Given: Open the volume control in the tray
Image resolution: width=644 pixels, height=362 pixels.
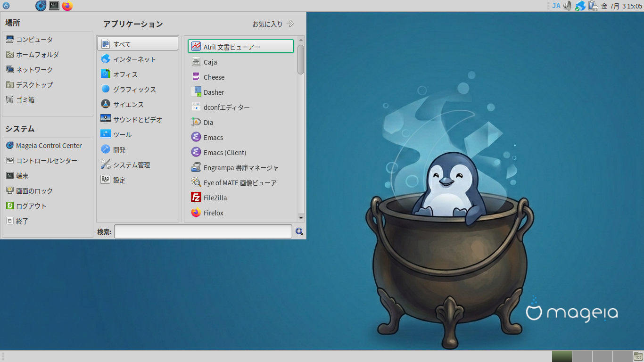Looking at the screenshot, I should (568, 6).
